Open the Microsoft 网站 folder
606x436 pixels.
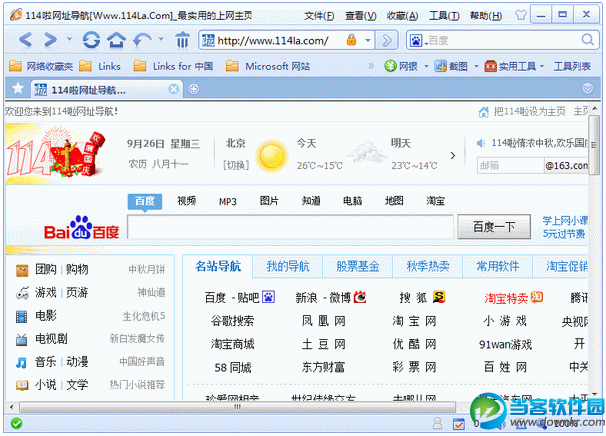click(x=268, y=66)
